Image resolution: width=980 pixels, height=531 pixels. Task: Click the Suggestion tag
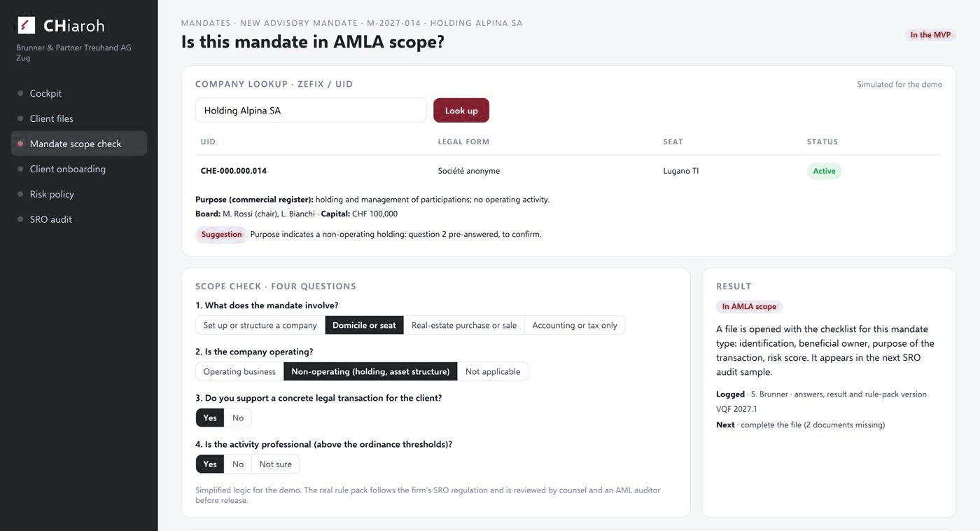[x=221, y=234]
